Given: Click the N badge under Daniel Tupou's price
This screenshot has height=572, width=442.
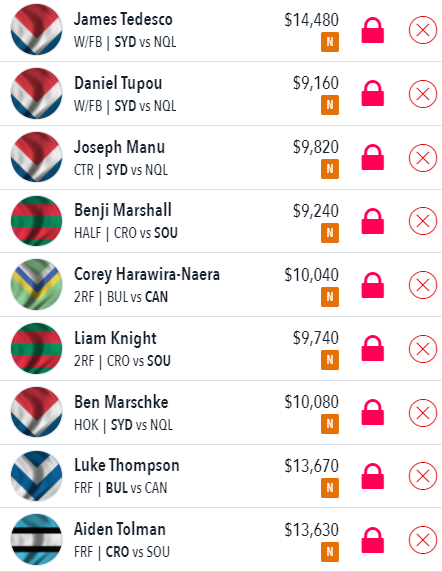Looking at the screenshot, I should coord(330,105).
